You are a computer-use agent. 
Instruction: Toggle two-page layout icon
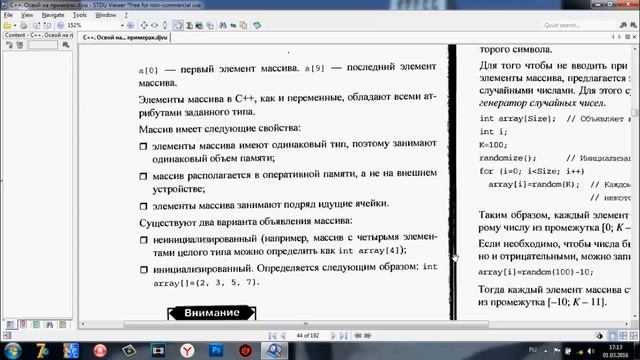tap(623, 336)
